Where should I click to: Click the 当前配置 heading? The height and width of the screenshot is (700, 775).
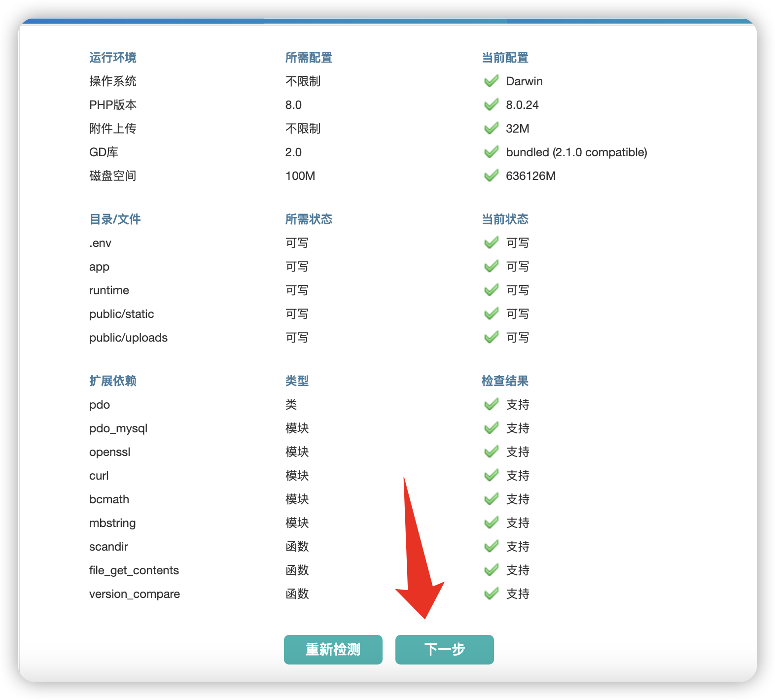pos(505,58)
